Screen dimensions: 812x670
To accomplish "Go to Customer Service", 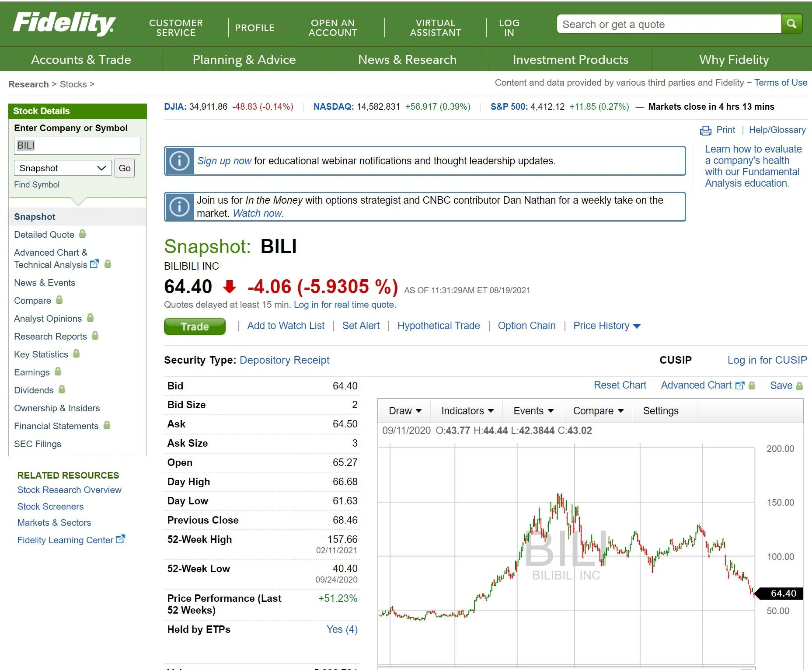I will click(176, 28).
